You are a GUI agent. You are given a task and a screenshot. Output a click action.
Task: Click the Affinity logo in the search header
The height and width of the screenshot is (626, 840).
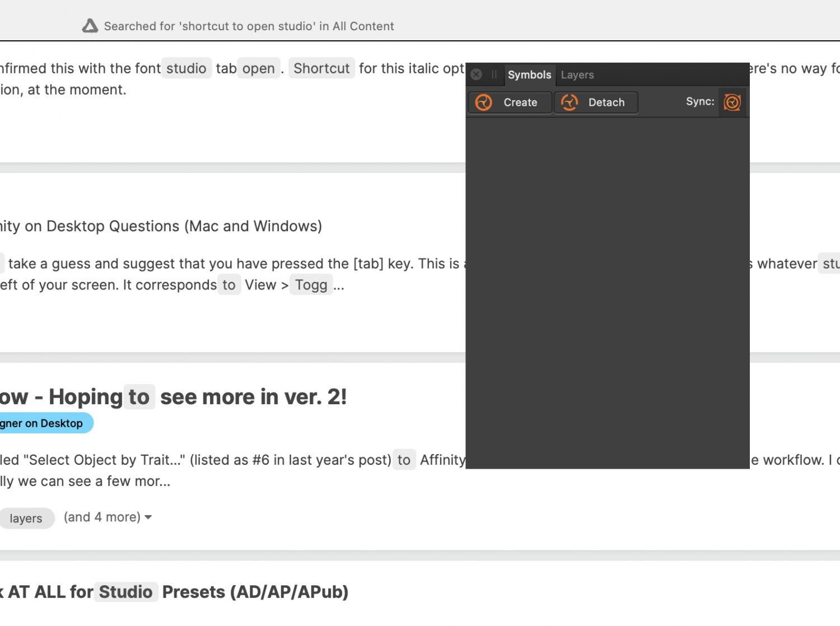[90, 25]
